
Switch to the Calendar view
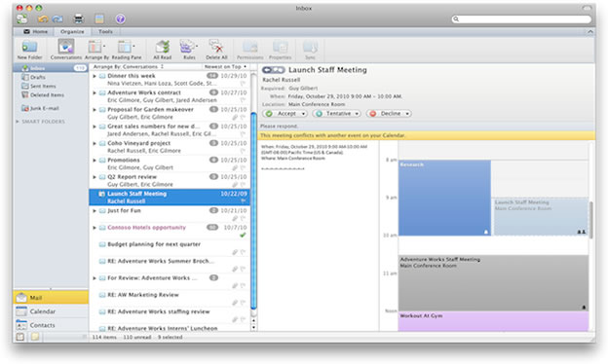click(x=51, y=310)
